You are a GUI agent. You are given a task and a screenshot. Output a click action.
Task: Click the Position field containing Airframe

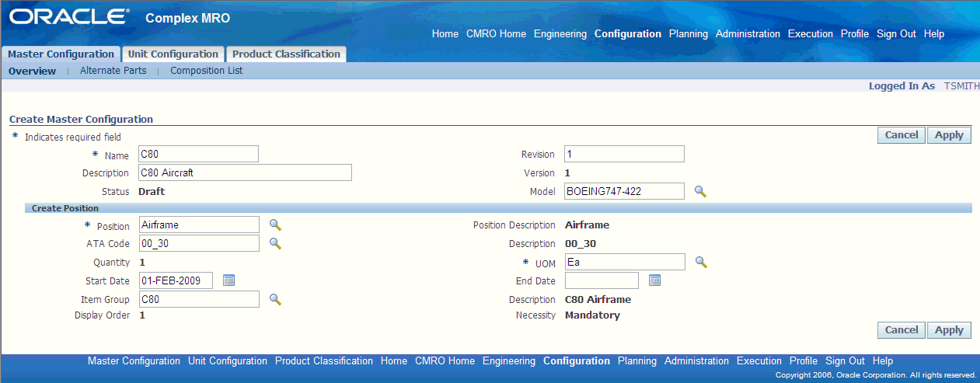(x=198, y=225)
